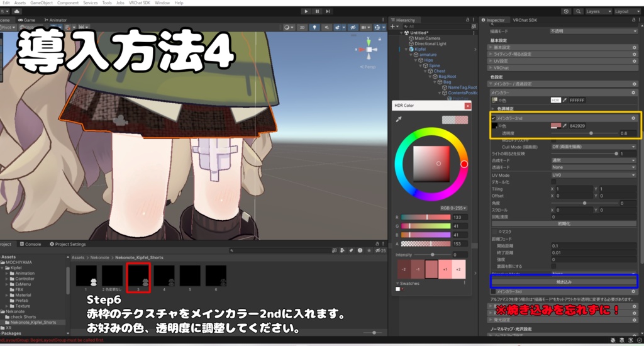Viewport: 644px width, 346px height.
Task: Switch to the VRChat SDK tab beside Inspector
Action: [525, 20]
